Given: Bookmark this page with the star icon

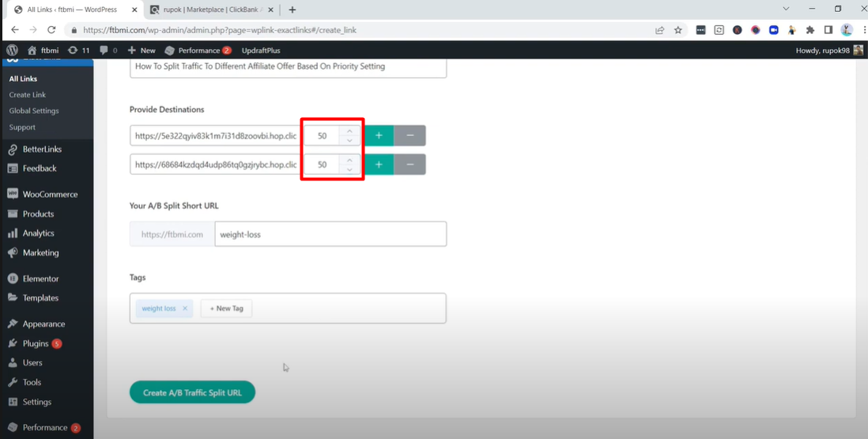Looking at the screenshot, I should (678, 30).
